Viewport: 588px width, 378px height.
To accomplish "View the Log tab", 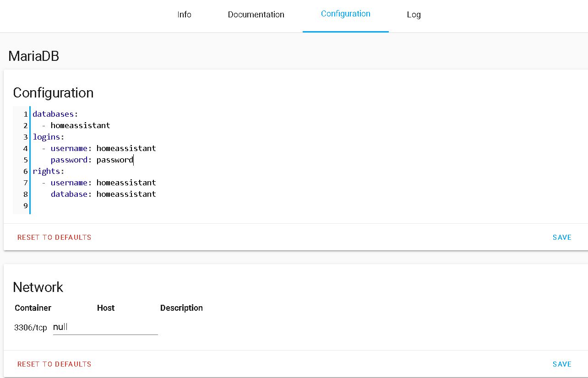I will click(414, 14).
